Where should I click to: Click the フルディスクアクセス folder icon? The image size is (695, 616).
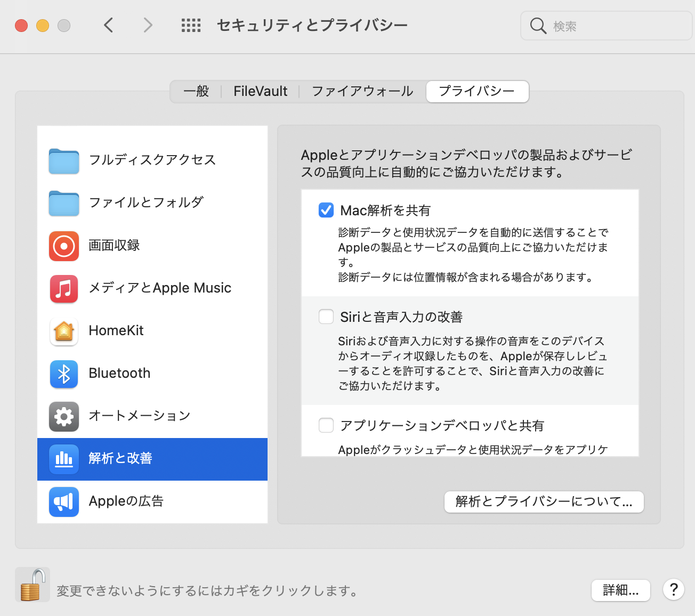point(64,160)
